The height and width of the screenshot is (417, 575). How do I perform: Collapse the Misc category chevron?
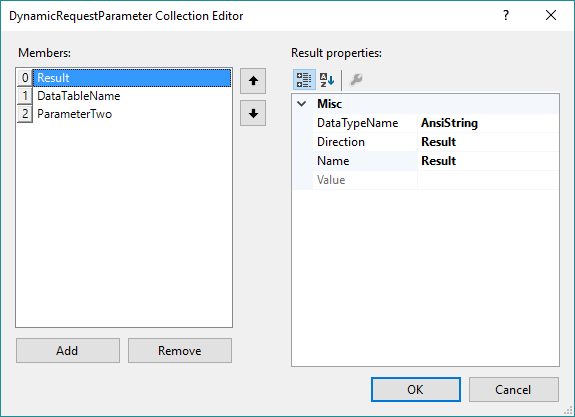click(x=301, y=104)
